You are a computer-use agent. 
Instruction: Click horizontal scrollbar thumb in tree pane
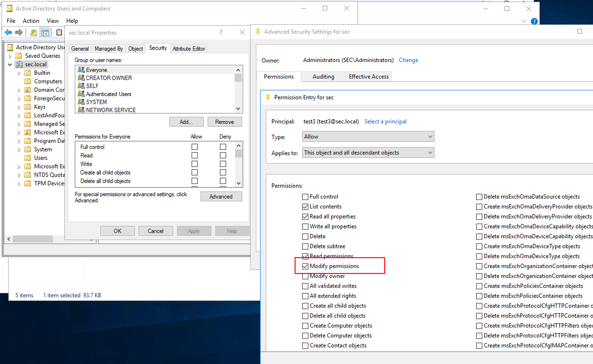[x=33, y=239]
